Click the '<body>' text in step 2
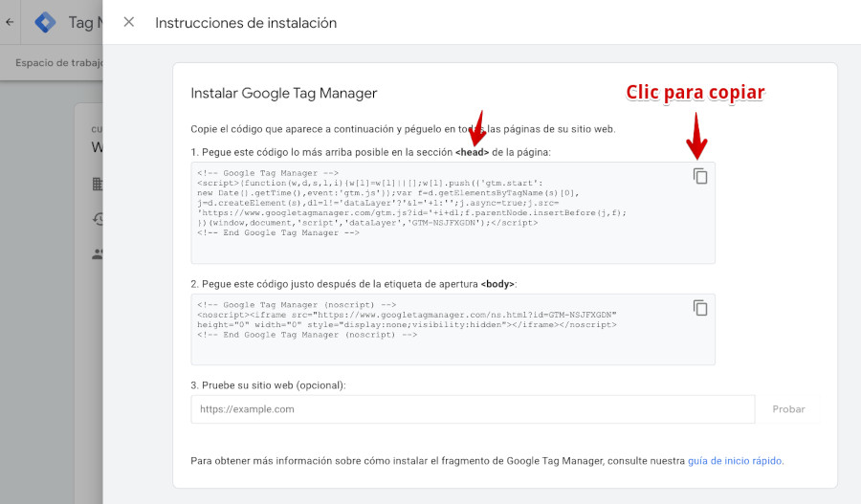Screen dimensions: 861x504 (x=497, y=284)
